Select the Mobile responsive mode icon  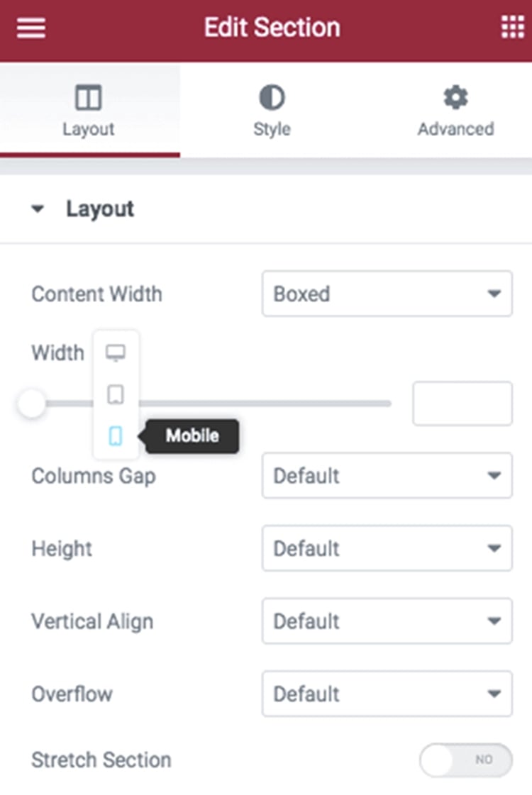pos(116,436)
